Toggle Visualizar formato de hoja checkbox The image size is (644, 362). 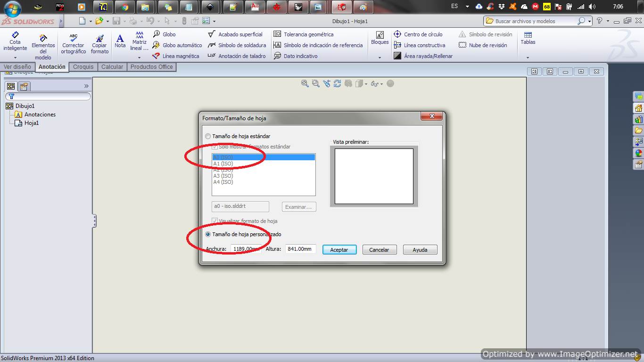tap(215, 221)
